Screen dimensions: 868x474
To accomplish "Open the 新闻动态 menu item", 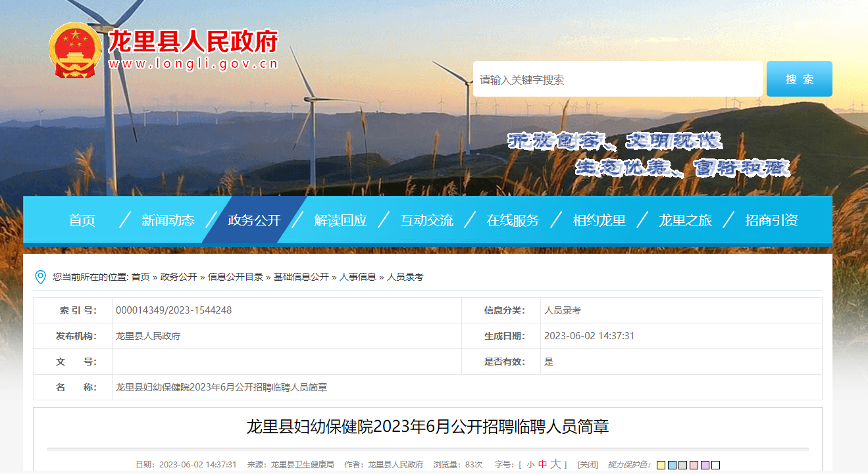I will 168,220.
